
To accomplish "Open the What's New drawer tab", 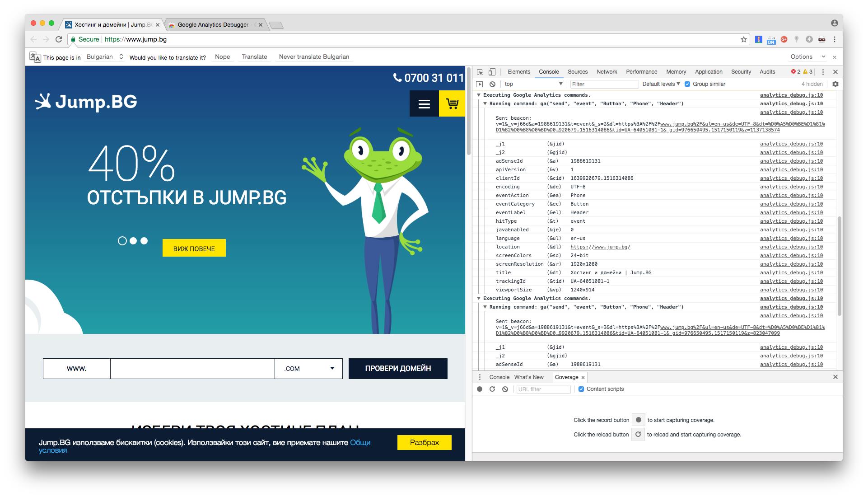I will coord(529,377).
